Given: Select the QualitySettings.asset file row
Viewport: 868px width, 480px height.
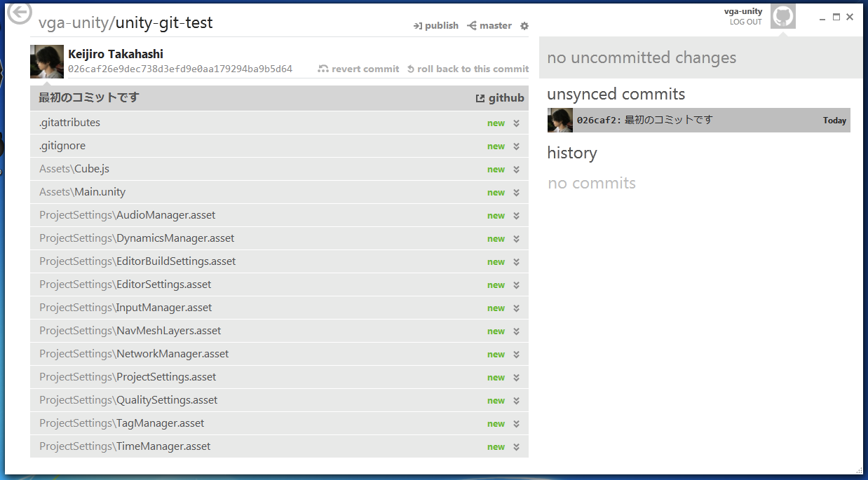Looking at the screenshot, I should (279, 400).
